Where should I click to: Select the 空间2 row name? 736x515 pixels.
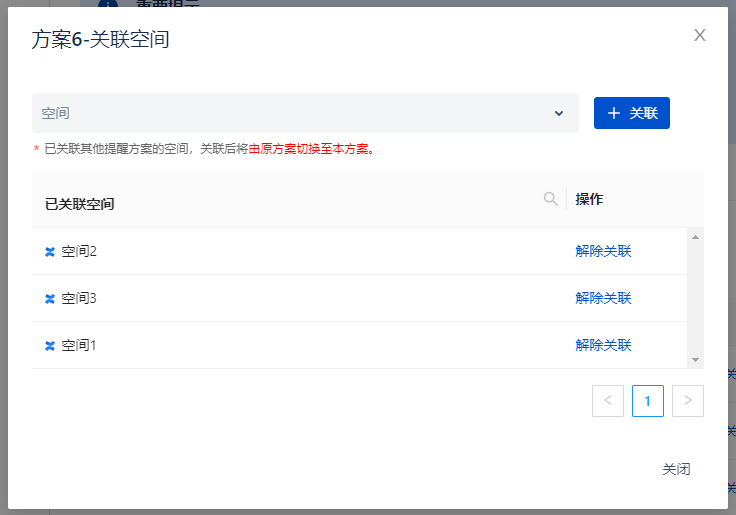79,252
